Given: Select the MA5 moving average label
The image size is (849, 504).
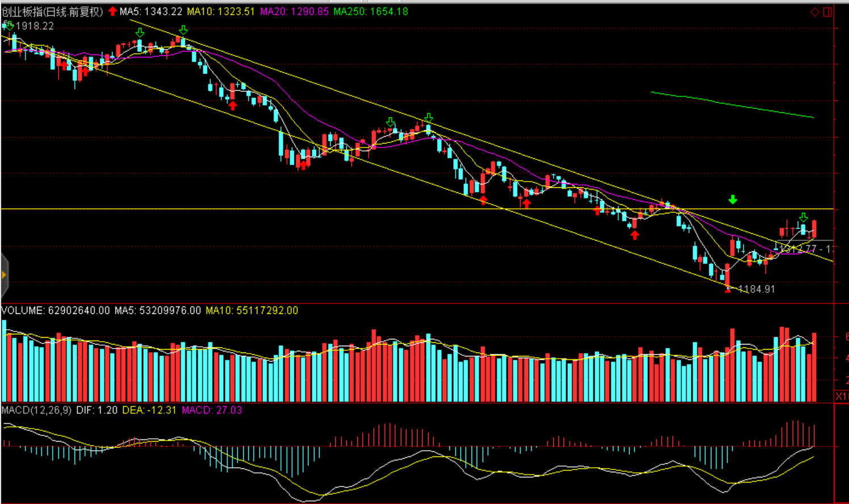Looking at the screenshot, I should pos(150,11).
